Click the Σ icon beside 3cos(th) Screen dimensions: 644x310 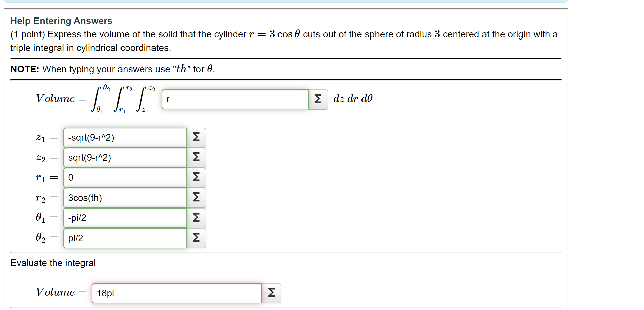click(196, 198)
